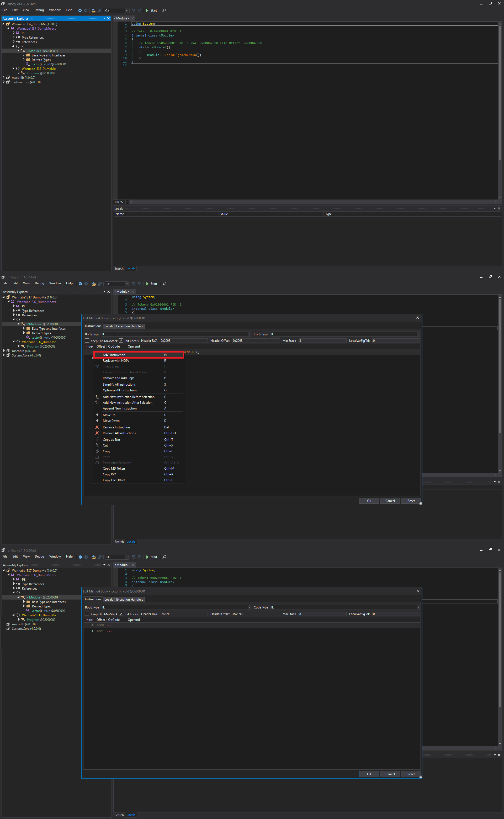This screenshot has width=504, height=819.
Task: Choose Copy MD Token from context menu
Action: [139, 469]
